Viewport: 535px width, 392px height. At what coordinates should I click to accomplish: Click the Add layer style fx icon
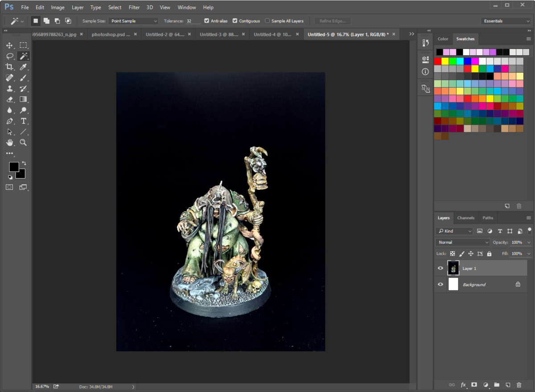463,385
